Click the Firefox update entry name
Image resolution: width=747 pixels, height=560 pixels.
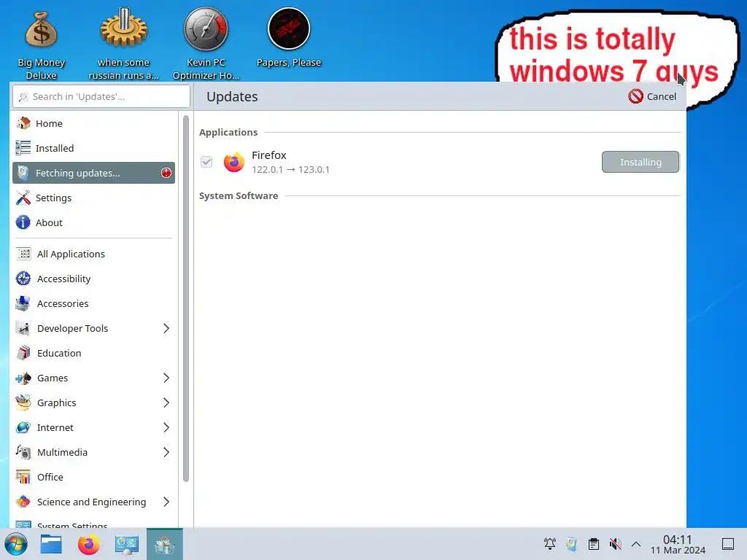268,155
